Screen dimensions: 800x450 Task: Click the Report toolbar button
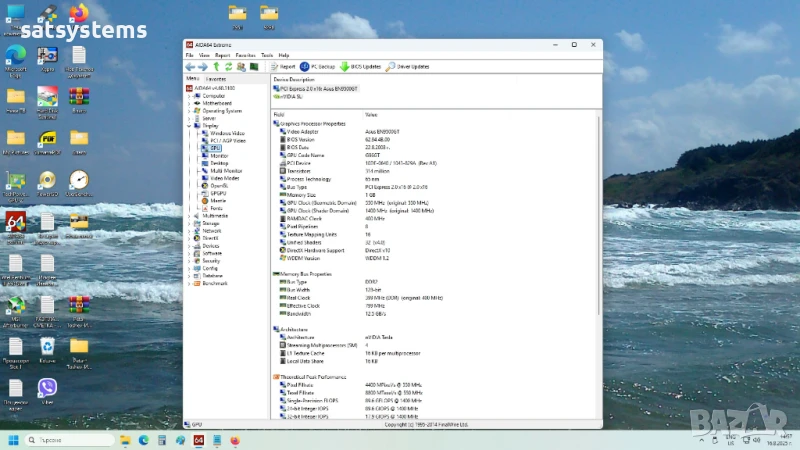(x=282, y=67)
